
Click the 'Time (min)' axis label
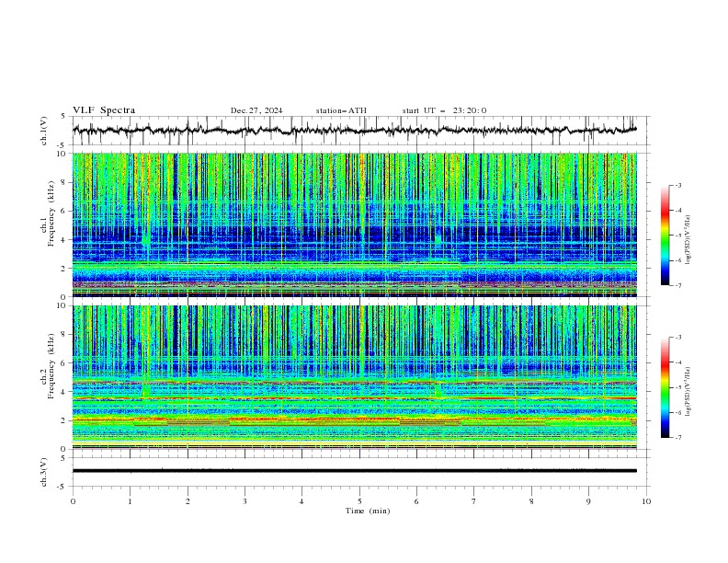(x=368, y=511)
